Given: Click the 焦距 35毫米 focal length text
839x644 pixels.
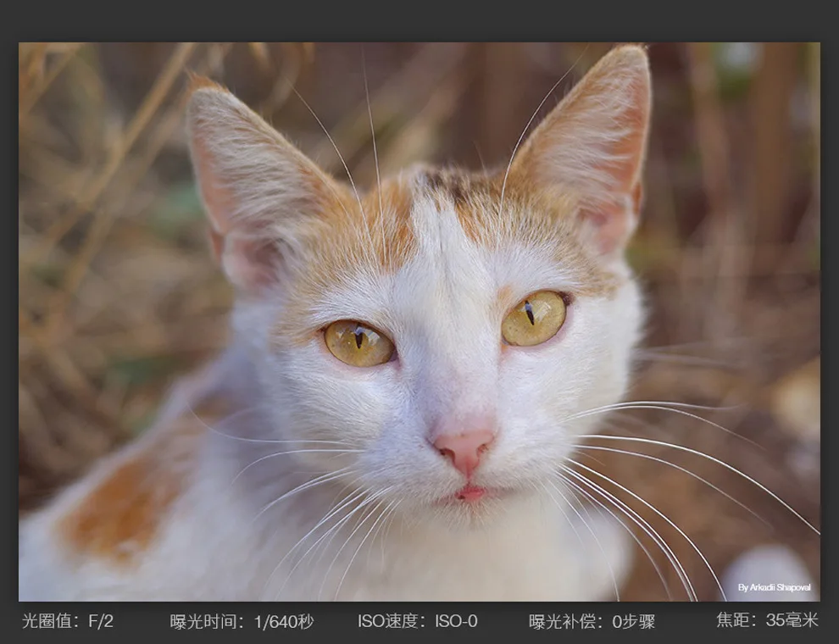Looking at the screenshot, I should [x=767, y=620].
